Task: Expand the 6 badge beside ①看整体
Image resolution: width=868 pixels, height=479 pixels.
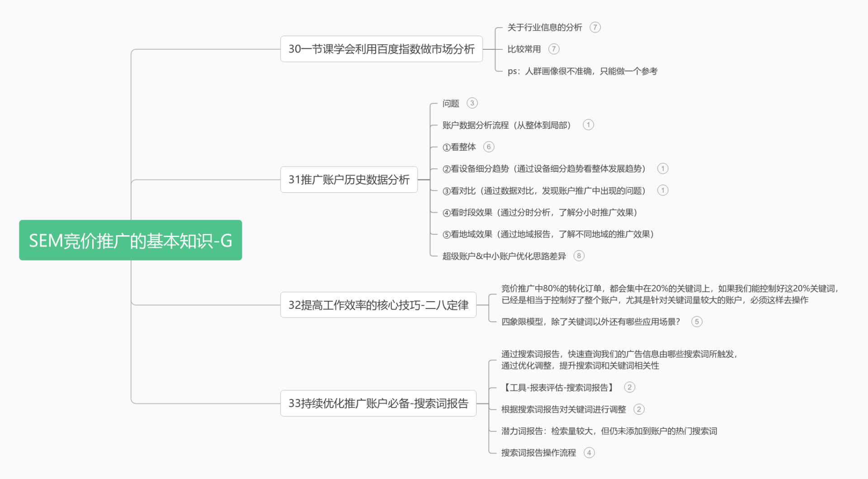Action: tap(489, 147)
